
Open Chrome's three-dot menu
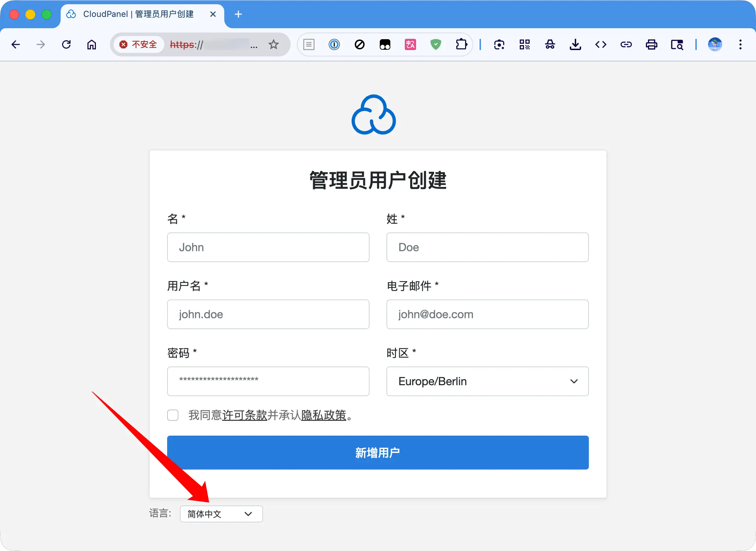tap(740, 44)
